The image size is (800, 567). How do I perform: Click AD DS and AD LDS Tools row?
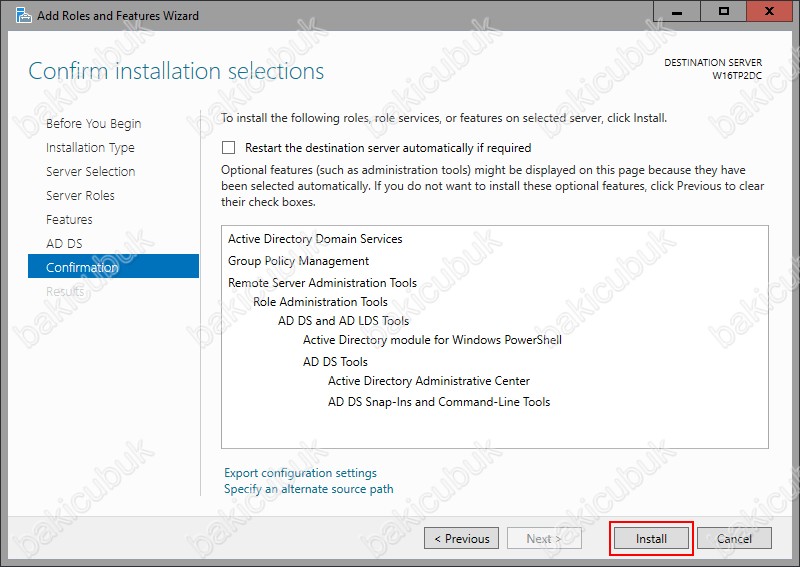[x=343, y=321]
